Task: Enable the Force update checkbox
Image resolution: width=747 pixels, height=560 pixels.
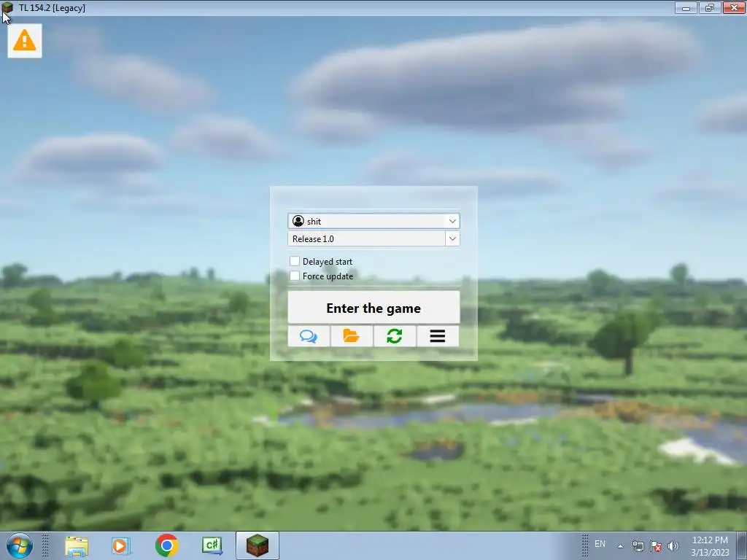Action: coord(295,276)
